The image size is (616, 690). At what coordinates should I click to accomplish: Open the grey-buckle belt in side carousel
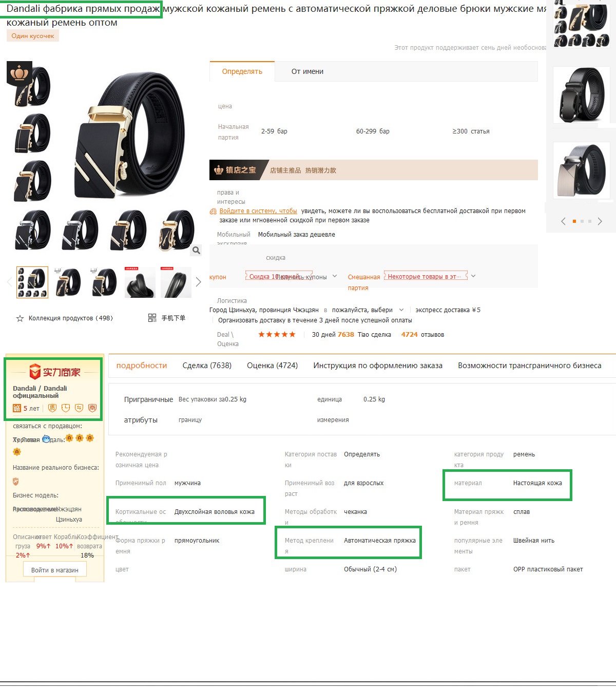(582, 170)
